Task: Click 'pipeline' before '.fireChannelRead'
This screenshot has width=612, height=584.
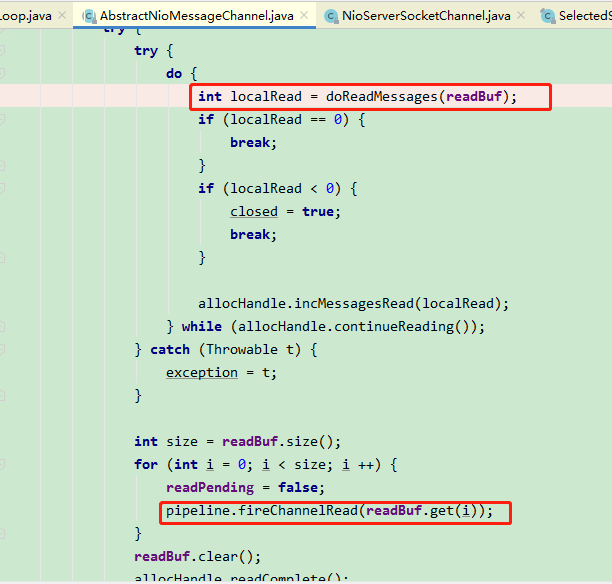Action: click(198, 511)
